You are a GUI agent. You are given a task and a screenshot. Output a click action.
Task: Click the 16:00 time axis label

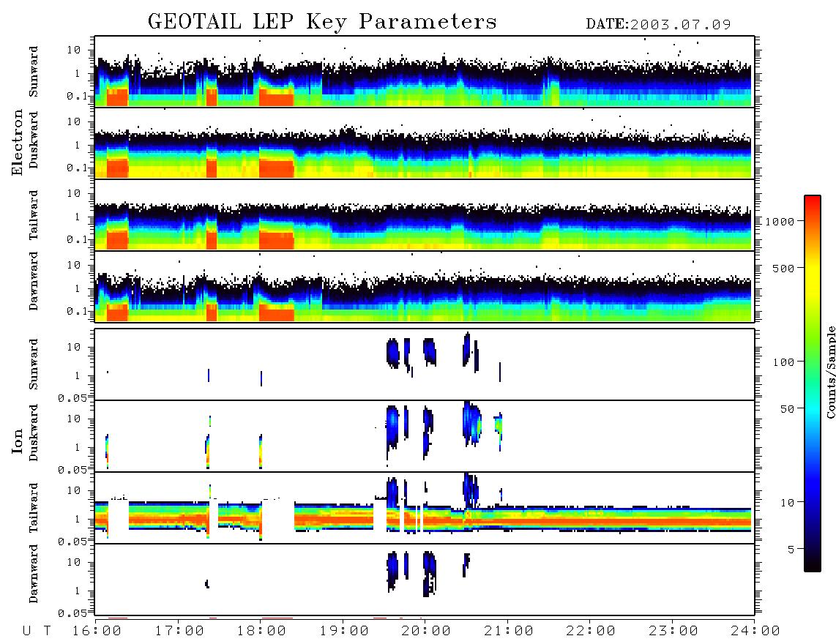point(97,631)
